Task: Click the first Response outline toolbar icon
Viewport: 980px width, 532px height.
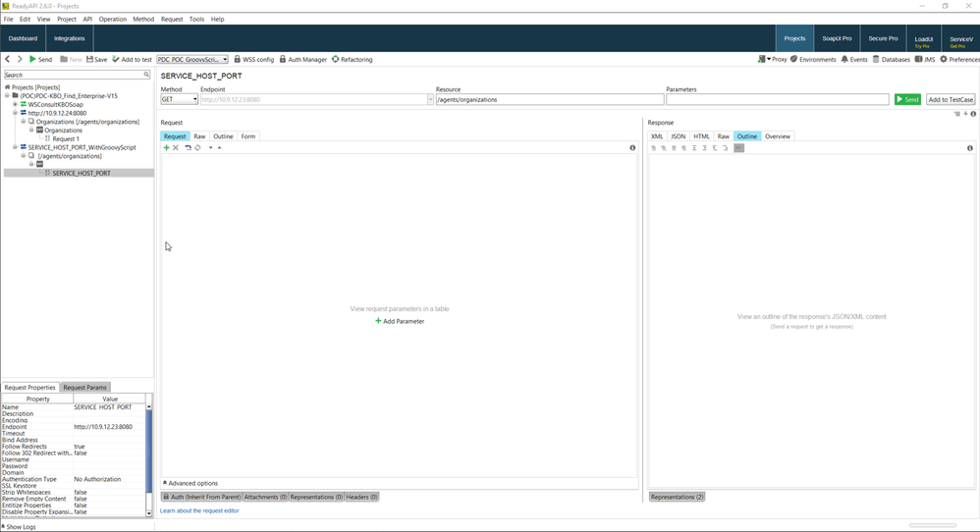Action: pyautogui.click(x=654, y=148)
